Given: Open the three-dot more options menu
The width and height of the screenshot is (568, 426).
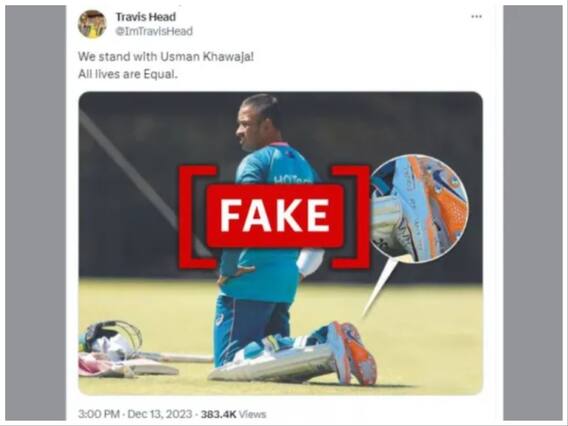Looking at the screenshot, I should click(x=476, y=17).
